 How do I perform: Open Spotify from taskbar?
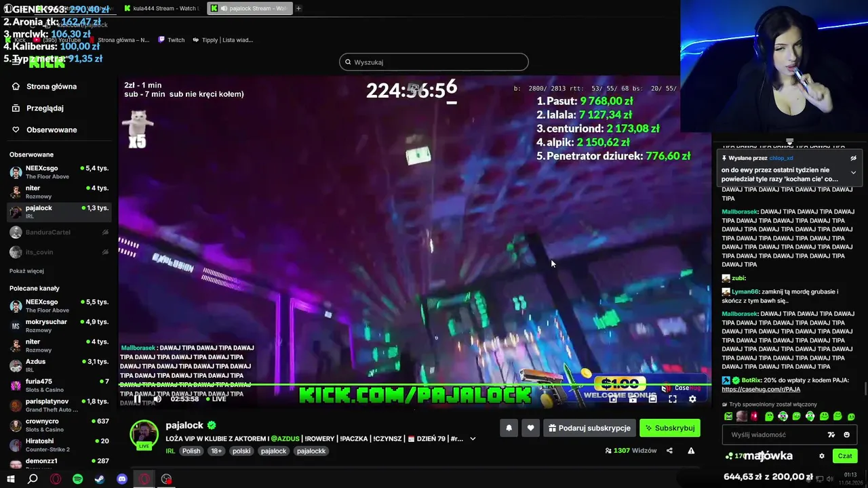coord(77,479)
